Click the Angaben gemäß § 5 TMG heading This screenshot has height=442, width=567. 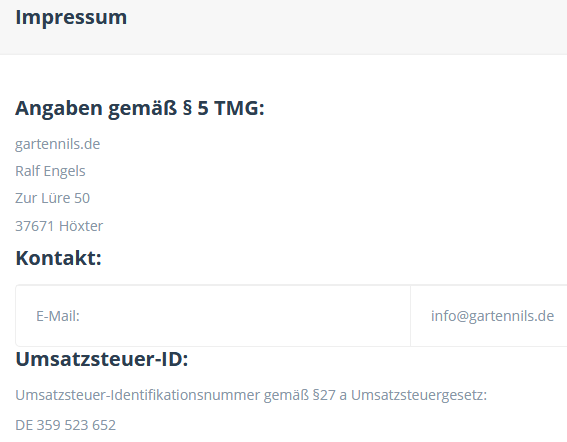pos(140,108)
